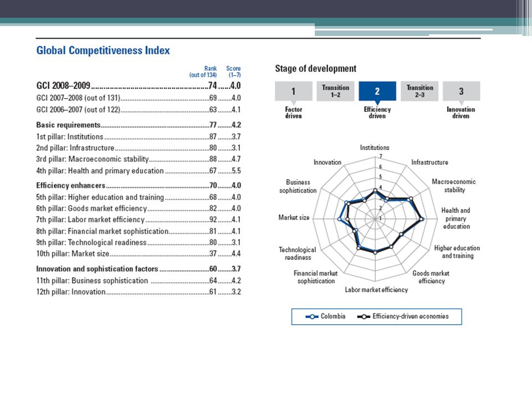The width and height of the screenshot is (532, 399).
Task: Click 'Health and primary education' radar label
Action: [456, 218]
